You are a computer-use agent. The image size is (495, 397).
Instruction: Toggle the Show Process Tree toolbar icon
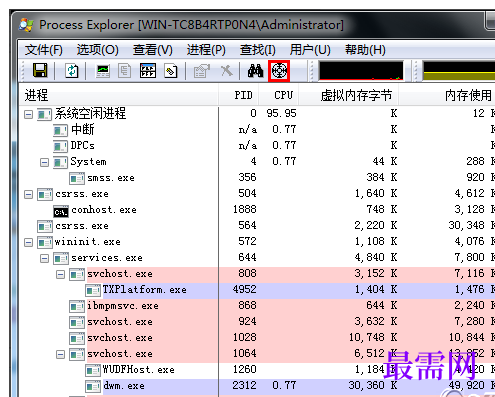point(125,71)
